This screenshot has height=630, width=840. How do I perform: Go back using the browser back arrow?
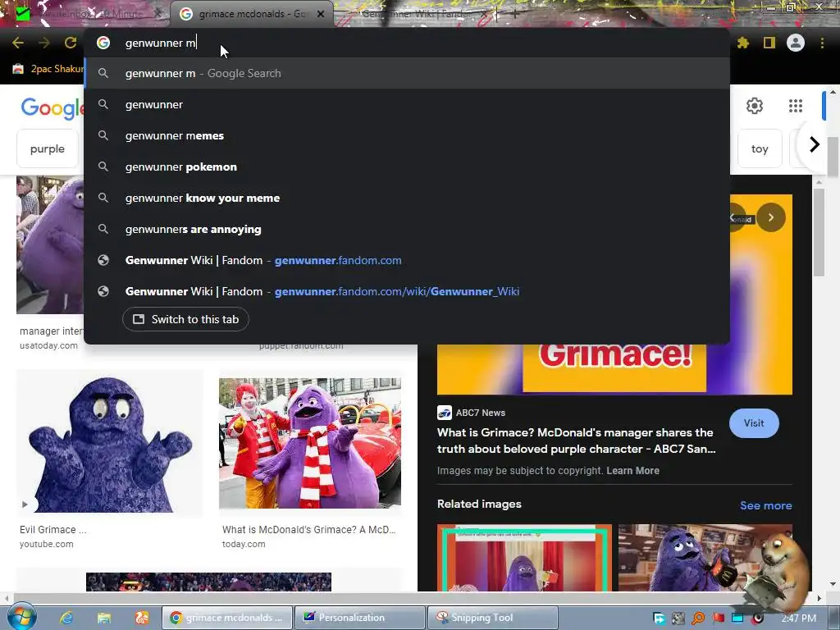(18, 43)
